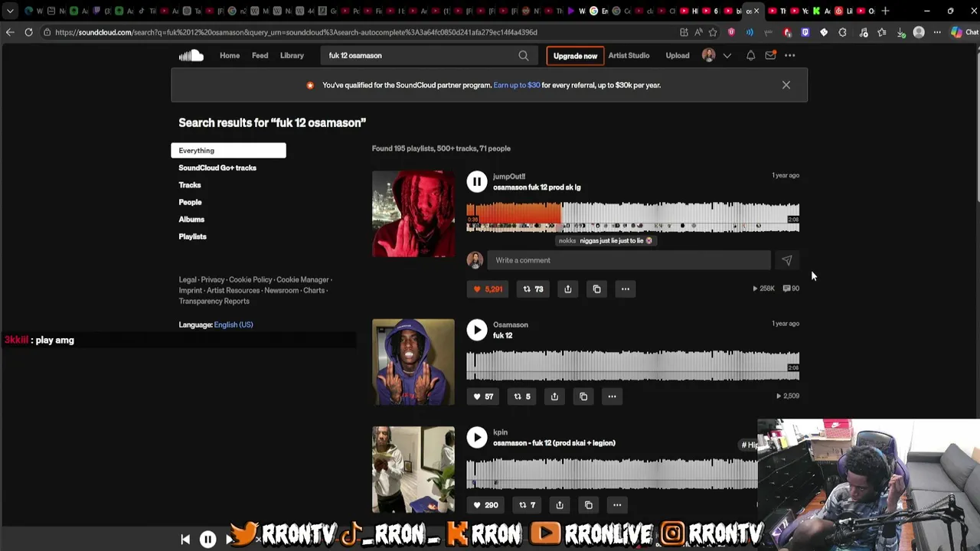This screenshot has width=980, height=551.
Task: Click the Write a comment field
Action: 629,260
